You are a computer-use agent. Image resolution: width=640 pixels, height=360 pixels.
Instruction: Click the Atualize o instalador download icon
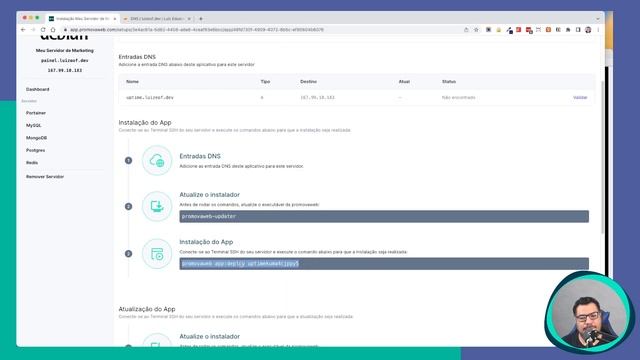pos(157,207)
